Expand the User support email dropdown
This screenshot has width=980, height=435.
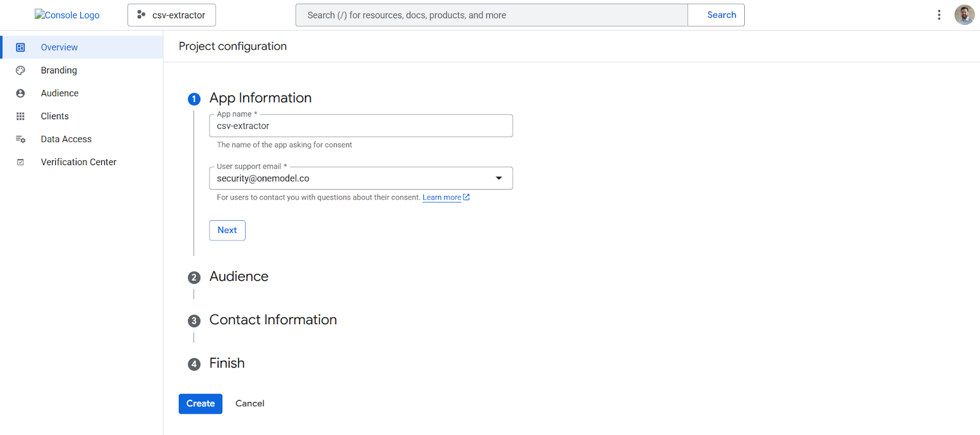click(x=499, y=178)
